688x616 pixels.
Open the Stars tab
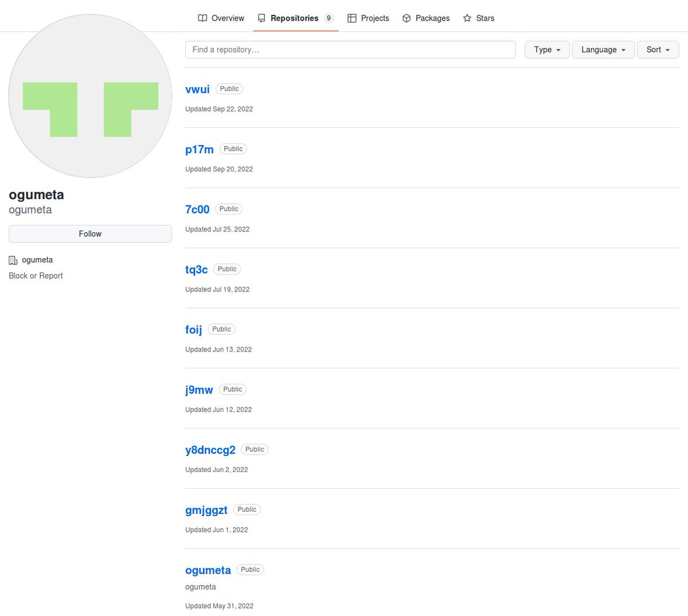(479, 18)
